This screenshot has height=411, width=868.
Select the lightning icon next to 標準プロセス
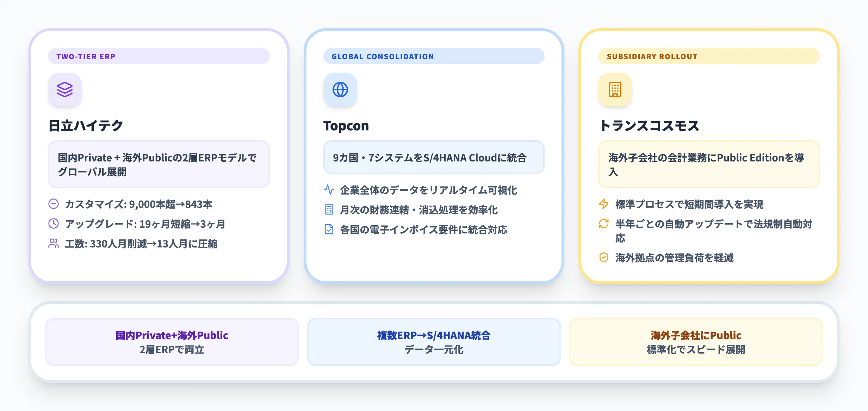(x=603, y=203)
